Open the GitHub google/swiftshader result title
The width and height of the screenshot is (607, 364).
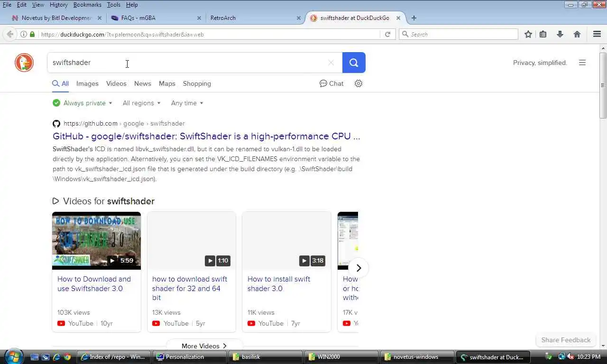pyautogui.click(x=206, y=136)
